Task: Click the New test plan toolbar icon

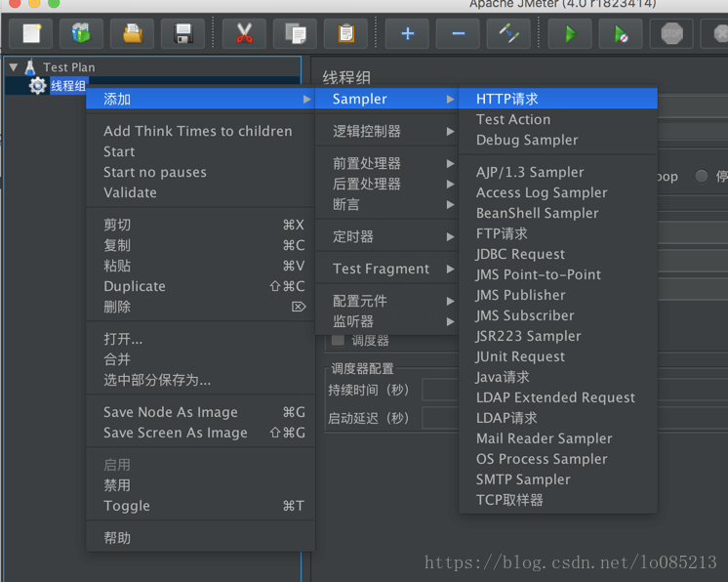Action: (30, 33)
